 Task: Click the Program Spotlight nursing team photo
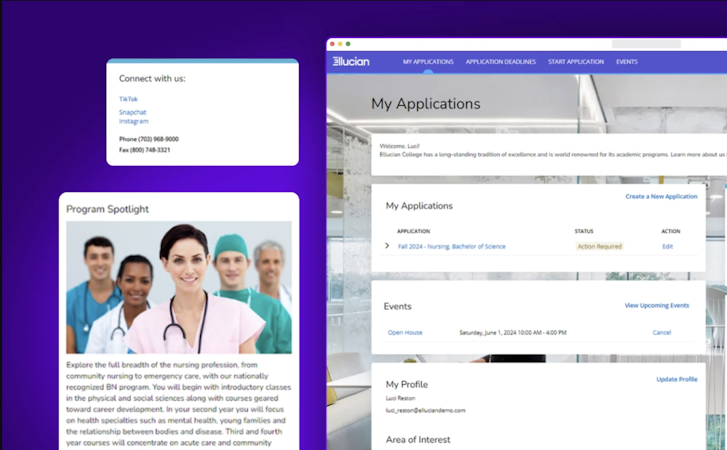click(179, 287)
